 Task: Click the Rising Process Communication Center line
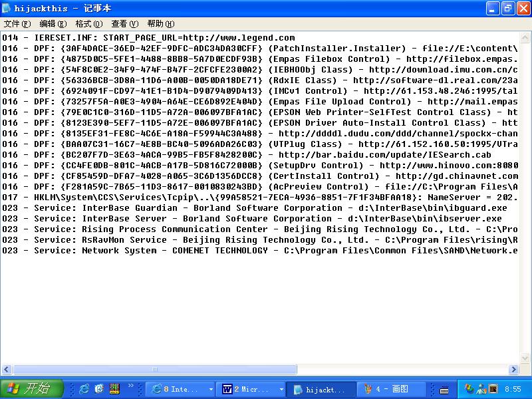coord(260,229)
